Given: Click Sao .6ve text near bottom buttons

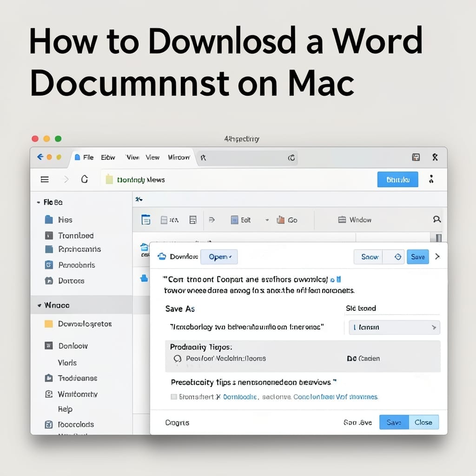Looking at the screenshot, I should 357,423.
